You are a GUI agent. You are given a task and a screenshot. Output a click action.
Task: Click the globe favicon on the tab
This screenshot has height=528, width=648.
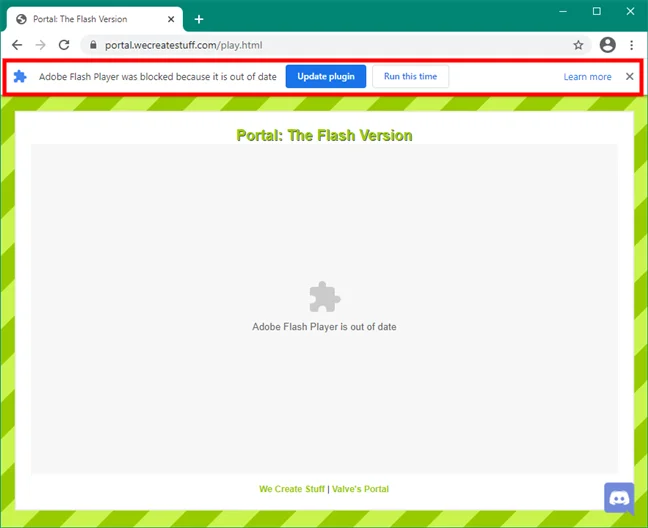pyautogui.click(x=21, y=19)
